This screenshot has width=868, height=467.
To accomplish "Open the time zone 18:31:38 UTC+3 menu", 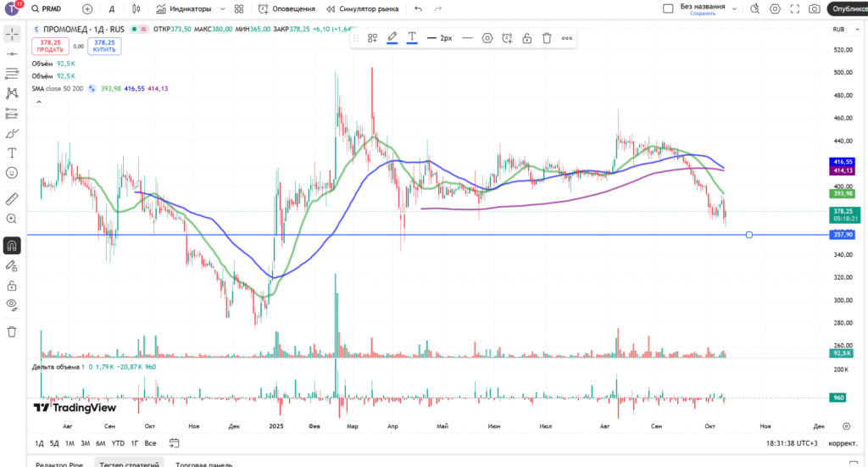I will (792, 443).
